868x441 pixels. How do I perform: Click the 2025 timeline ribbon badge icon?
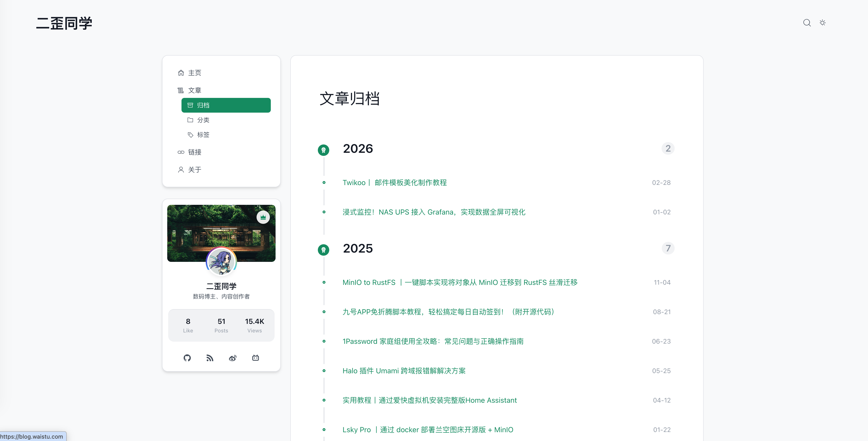(324, 250)
